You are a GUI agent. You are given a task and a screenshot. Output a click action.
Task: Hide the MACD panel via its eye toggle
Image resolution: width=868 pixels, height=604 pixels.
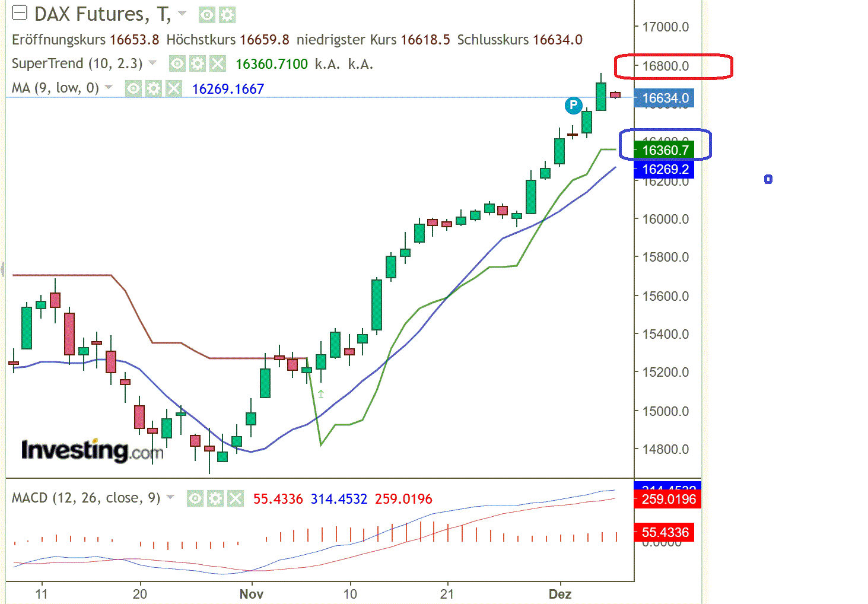tap(195, 498)
